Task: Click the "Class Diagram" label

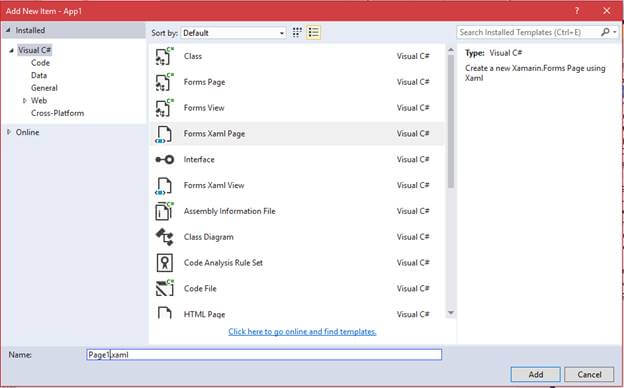Action: 209,237
